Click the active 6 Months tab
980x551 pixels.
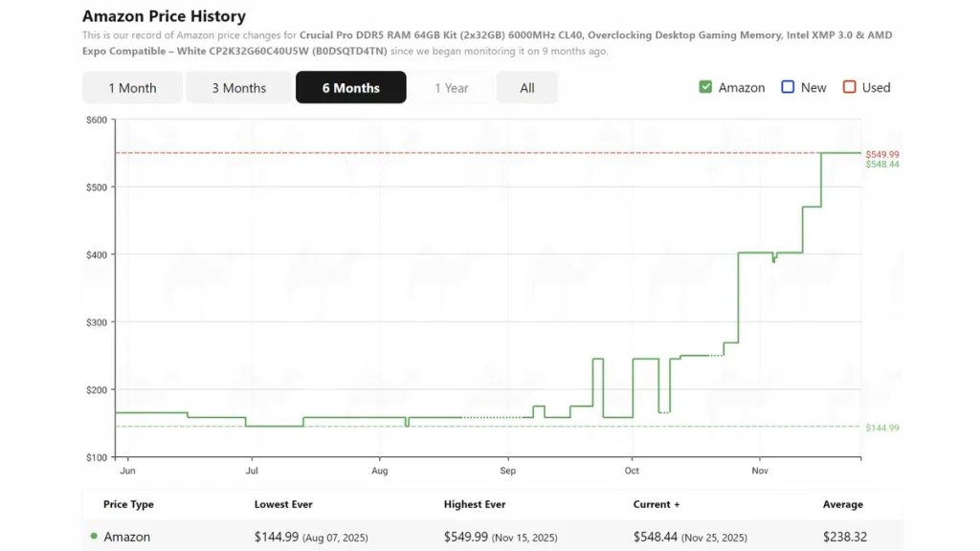(350, 88)
